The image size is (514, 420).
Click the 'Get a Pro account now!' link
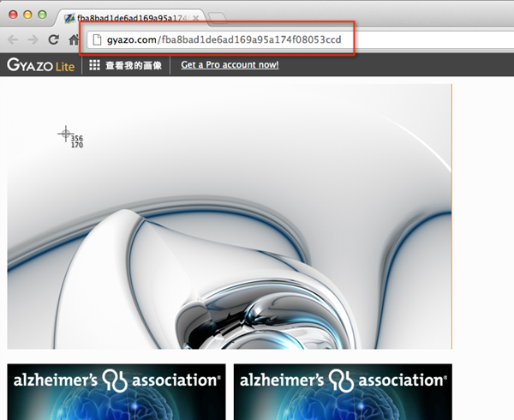[230, 65]
